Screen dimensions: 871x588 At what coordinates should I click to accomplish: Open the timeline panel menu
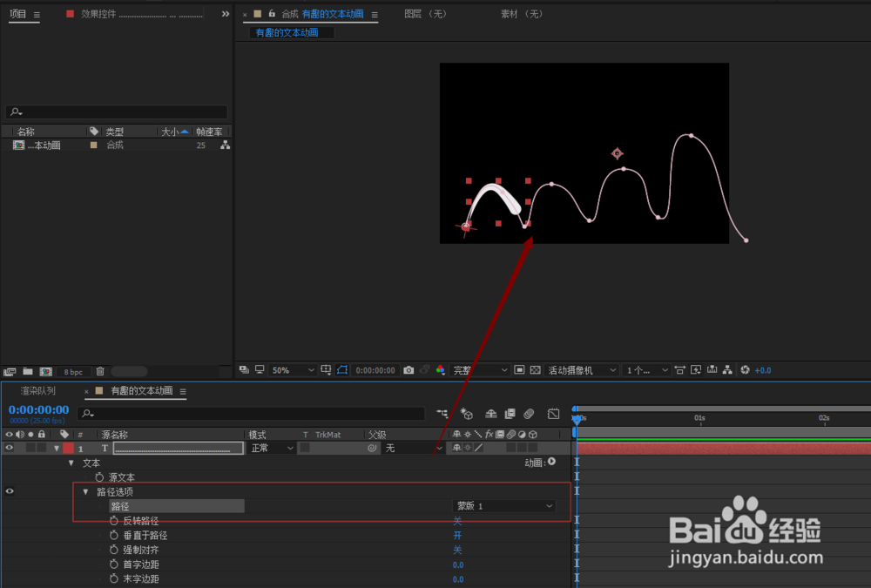click(x=183, y=392)
